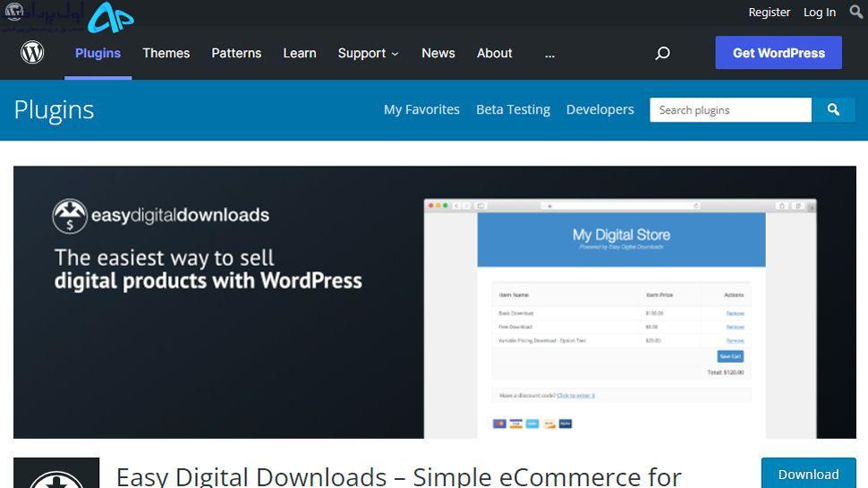Click the Register link
The height and width of the screenshot is (488, 868).
(769, 13)
